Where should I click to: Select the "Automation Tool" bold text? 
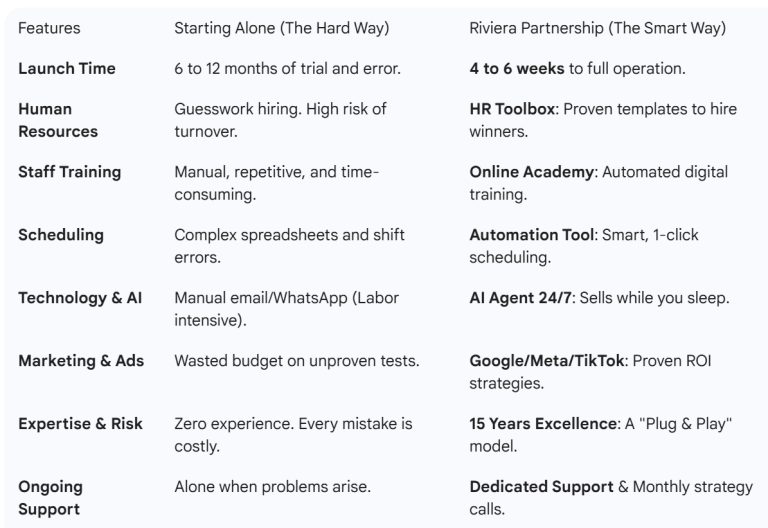click(531, 235)
